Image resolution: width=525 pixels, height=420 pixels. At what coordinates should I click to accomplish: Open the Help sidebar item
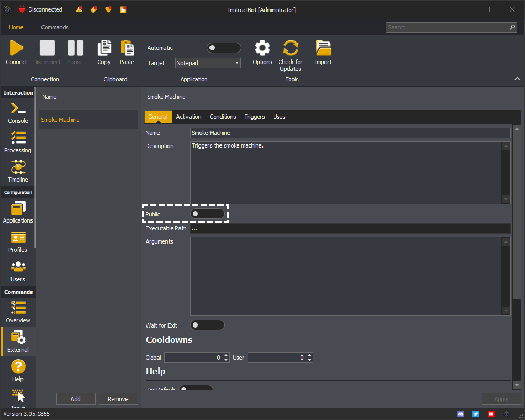click(18, 371)
